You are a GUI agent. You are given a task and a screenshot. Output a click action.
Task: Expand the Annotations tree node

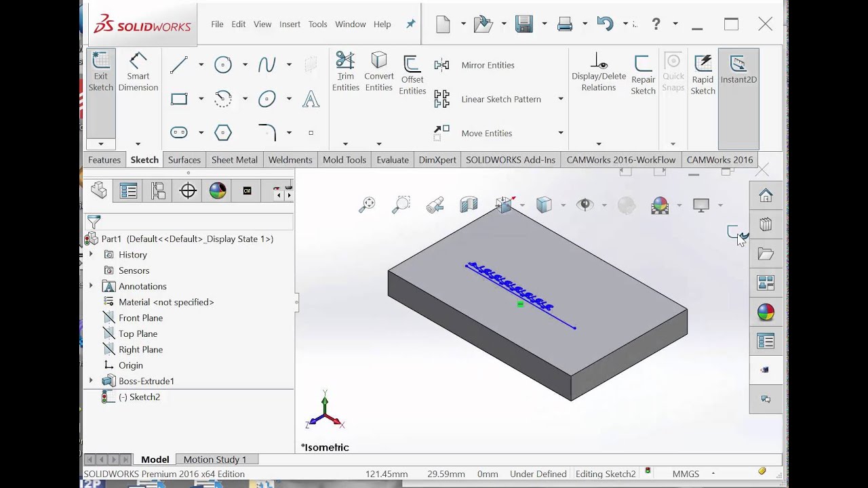[91, 286]
